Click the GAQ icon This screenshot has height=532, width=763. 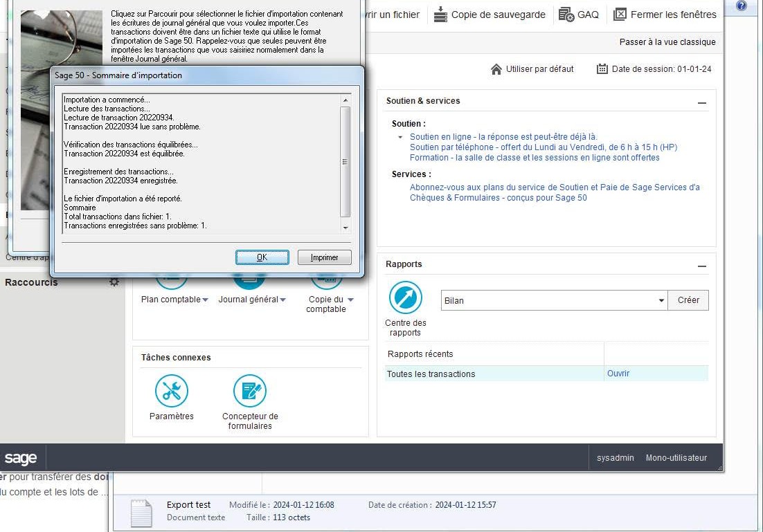click(566, 15)
